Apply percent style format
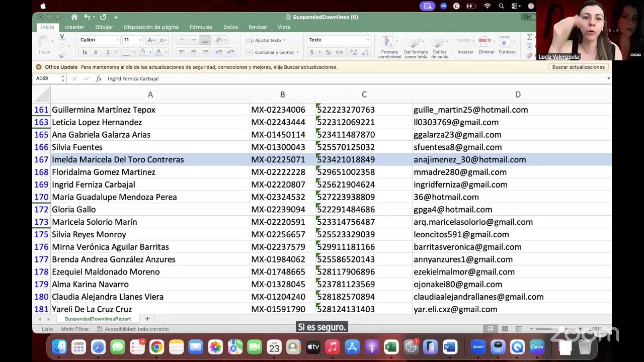Viewport: 644px width, 362px height. (x=328, y=52)
